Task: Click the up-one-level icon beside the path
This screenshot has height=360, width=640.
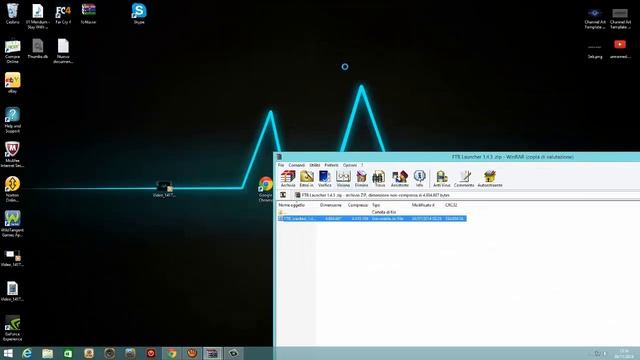Action: click(283, 195)
